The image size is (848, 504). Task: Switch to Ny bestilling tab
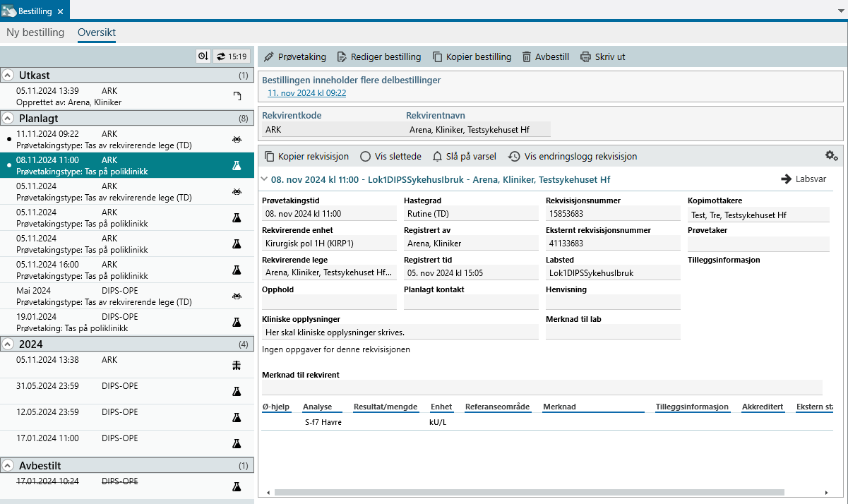35,32
